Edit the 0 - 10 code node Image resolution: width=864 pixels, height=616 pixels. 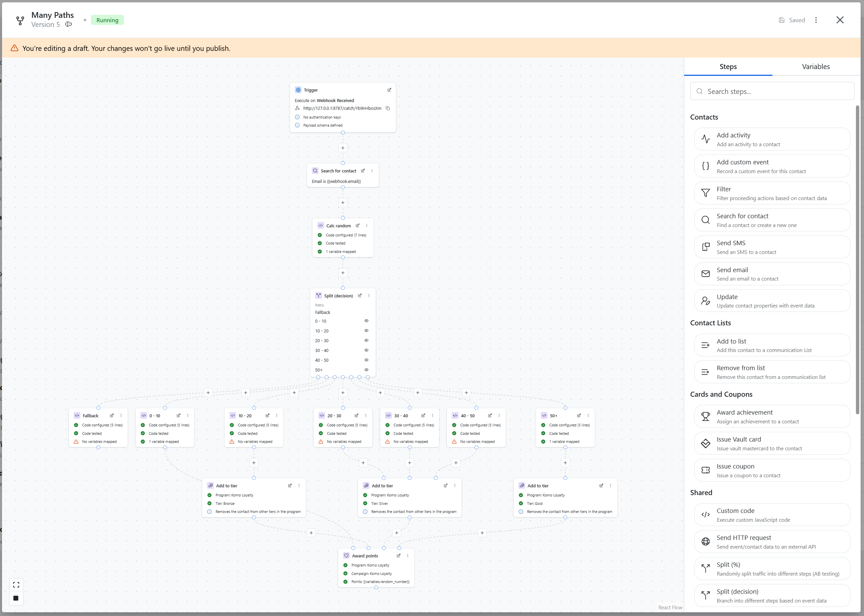[178, 415]
